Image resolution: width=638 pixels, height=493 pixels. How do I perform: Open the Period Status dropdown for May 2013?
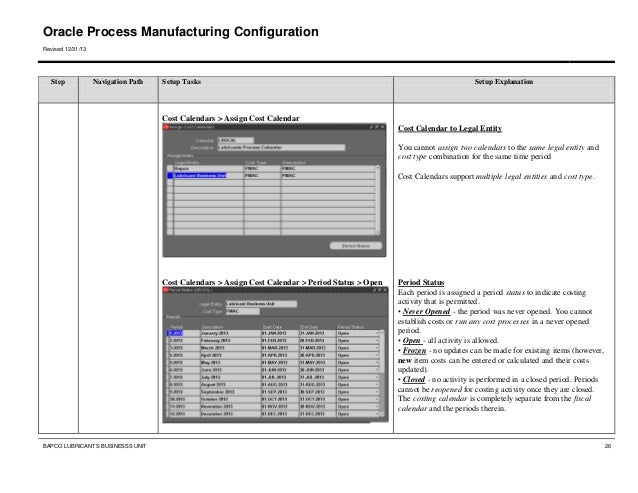(357, 362)
